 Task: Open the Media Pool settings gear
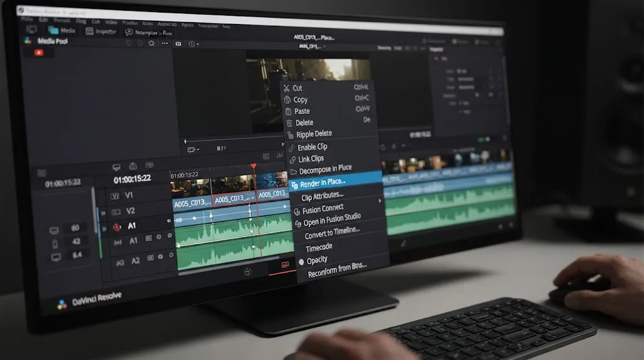click(x=152, y=43)
